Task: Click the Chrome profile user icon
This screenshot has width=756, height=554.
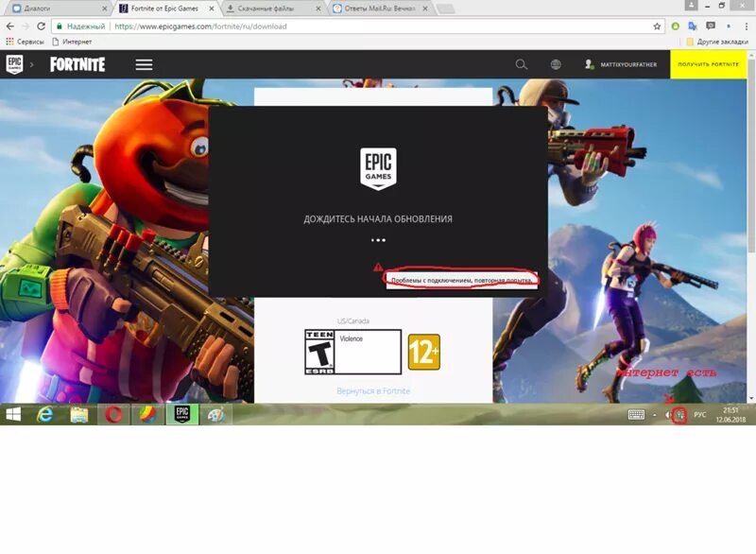Action: (x=691, y=6)
